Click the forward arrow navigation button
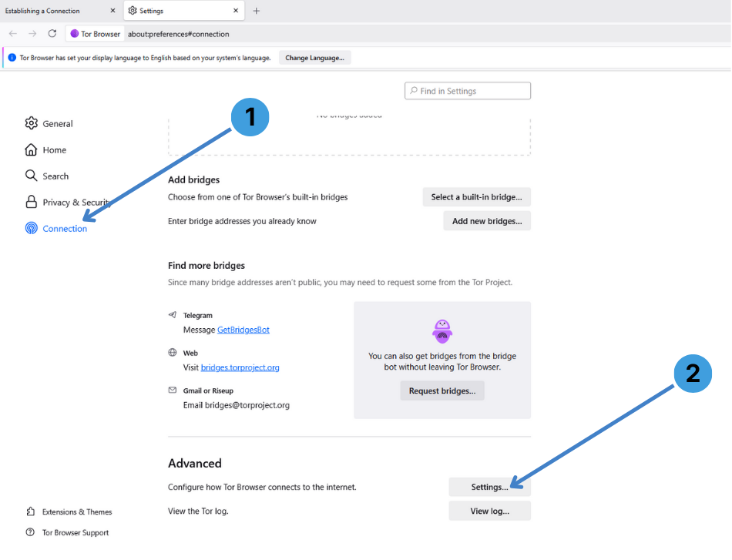 [32, 34]
